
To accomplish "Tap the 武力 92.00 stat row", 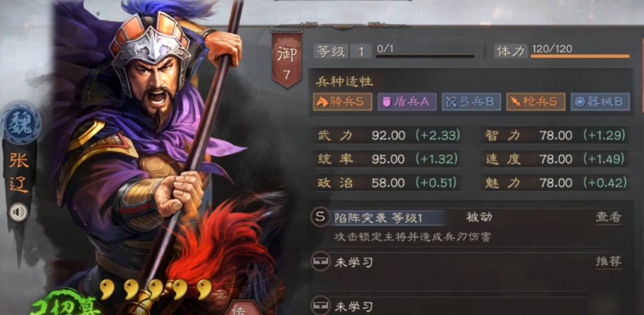I will pyautogui.click(x=389, y=136).
